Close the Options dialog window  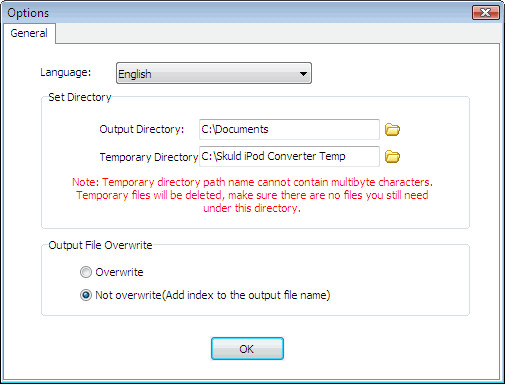[486, 13]
